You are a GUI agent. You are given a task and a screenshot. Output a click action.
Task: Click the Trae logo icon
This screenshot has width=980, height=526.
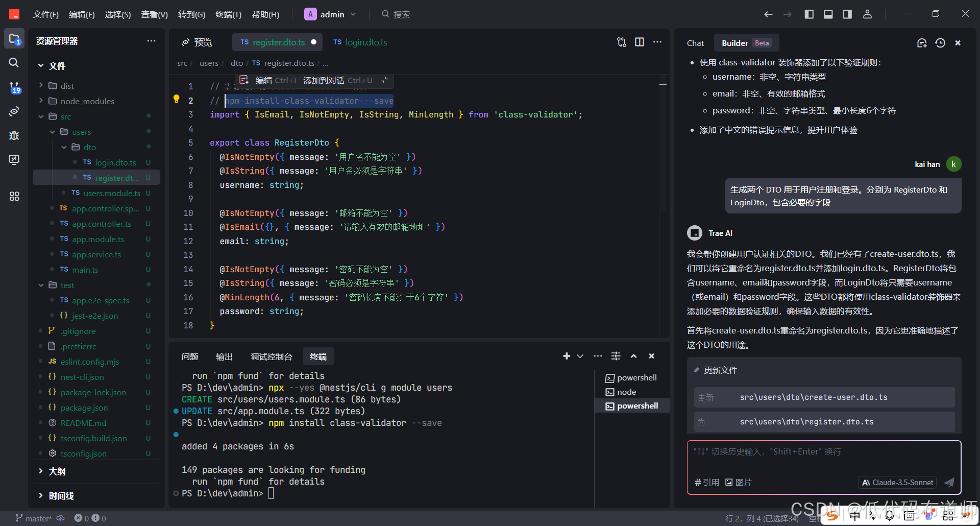pyautogui.click(x=14, y=14)
